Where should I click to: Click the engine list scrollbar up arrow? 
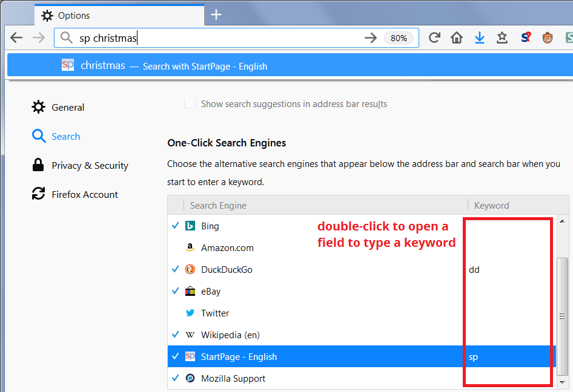[563, 221]
